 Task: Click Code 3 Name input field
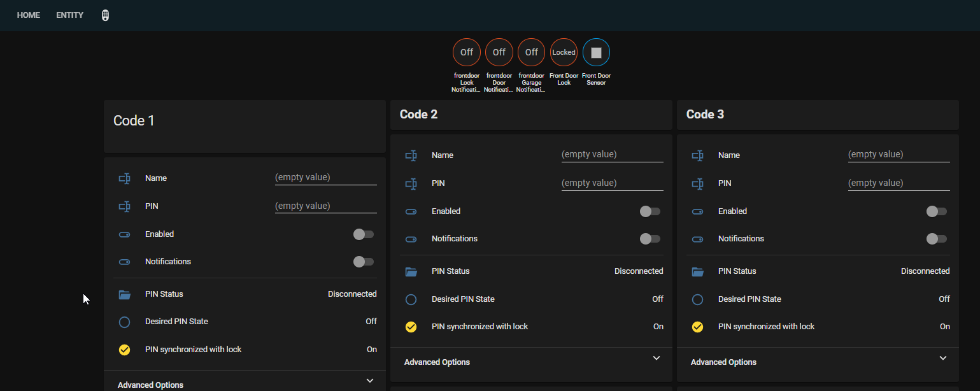point(899,155)
